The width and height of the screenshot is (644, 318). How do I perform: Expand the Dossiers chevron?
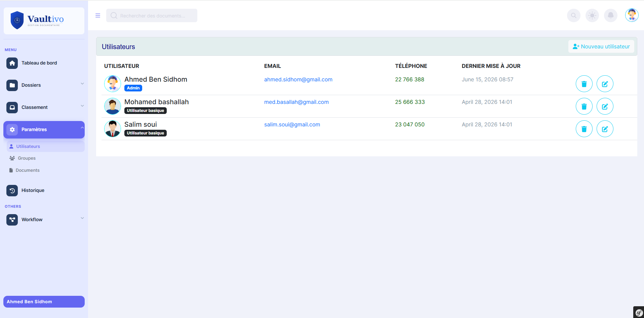pos(82,83)
